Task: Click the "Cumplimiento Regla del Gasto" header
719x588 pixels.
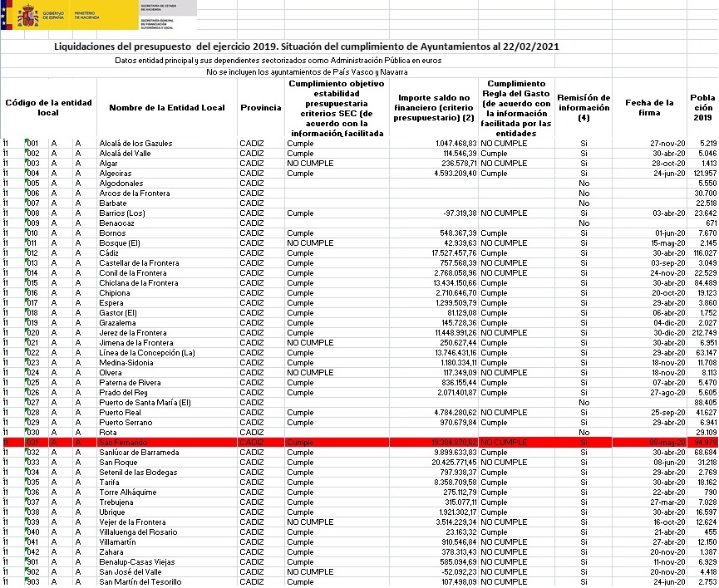Action: click(515, 108)
